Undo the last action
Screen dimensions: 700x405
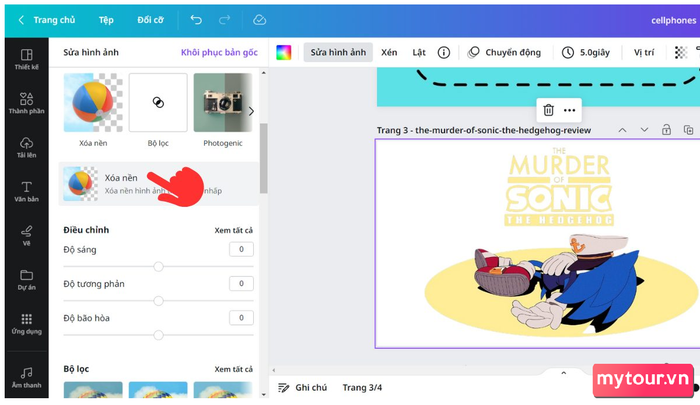tap(196, 20)
